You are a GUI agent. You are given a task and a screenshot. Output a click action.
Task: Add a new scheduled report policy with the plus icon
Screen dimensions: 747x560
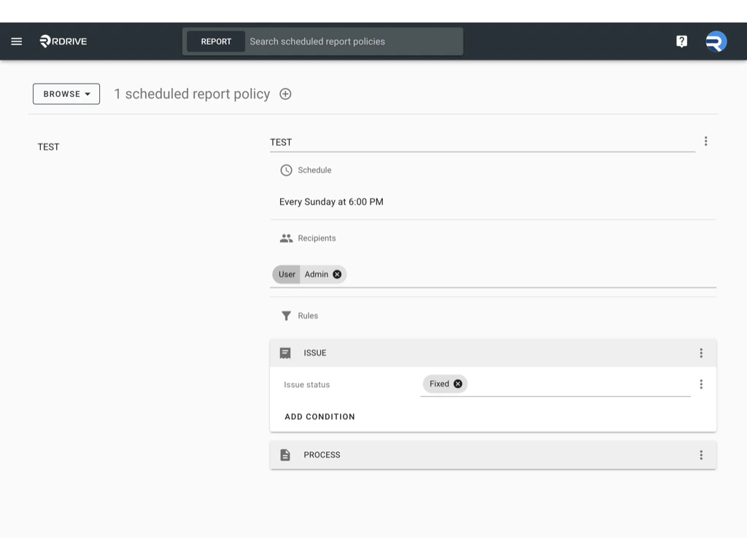(285, 93)
